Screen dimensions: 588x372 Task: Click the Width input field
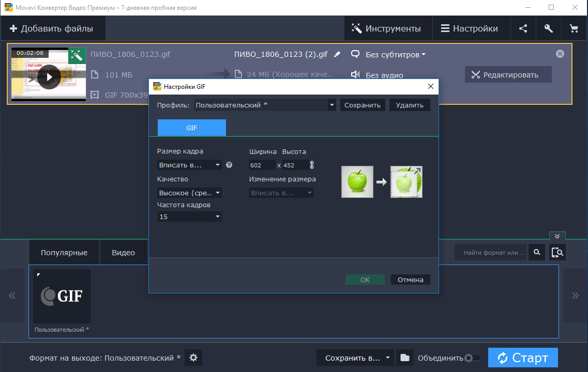(262, 165)
